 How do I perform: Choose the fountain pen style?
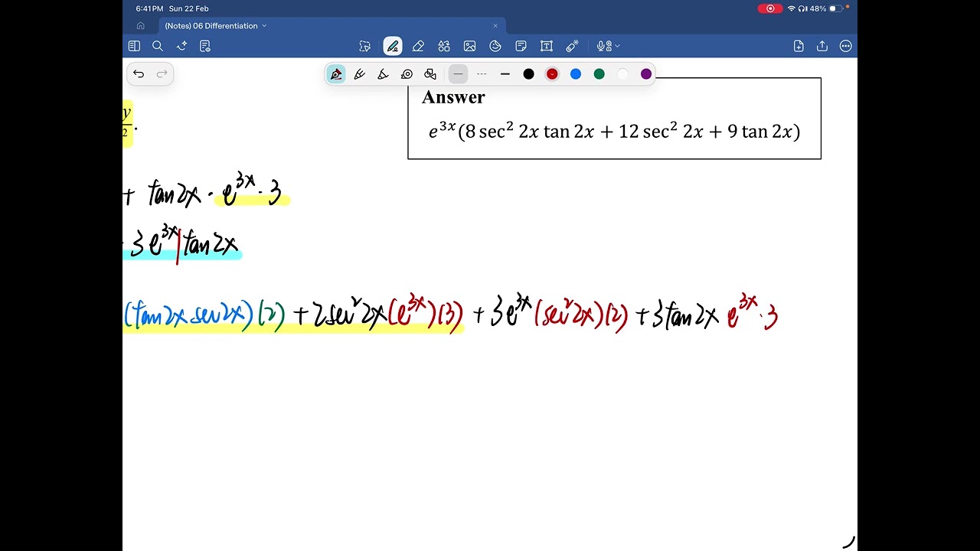point(336,74)
